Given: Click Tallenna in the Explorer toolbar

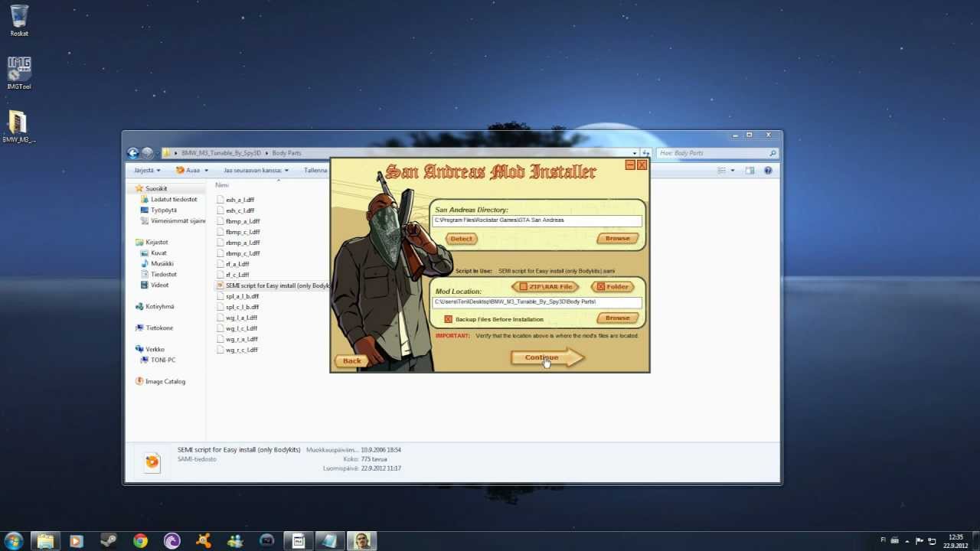Looking at the screenshot, I should [x=315, y=171].
